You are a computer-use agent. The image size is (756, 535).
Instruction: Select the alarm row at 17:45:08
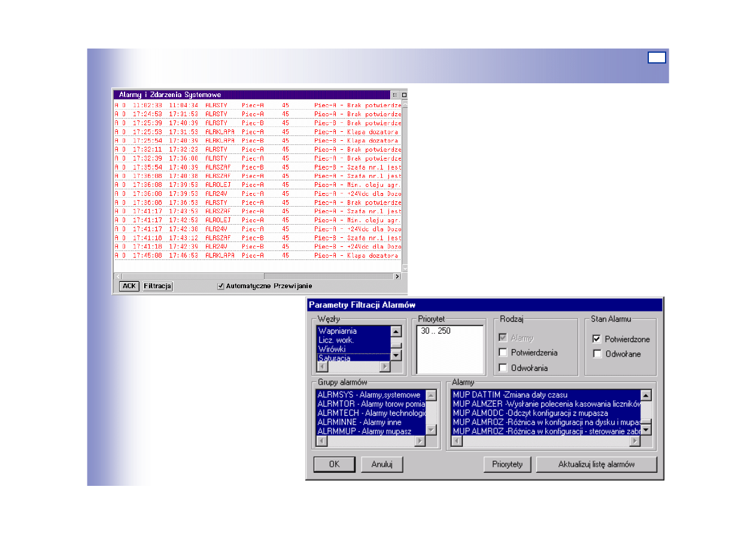click(x=257, y=255)
